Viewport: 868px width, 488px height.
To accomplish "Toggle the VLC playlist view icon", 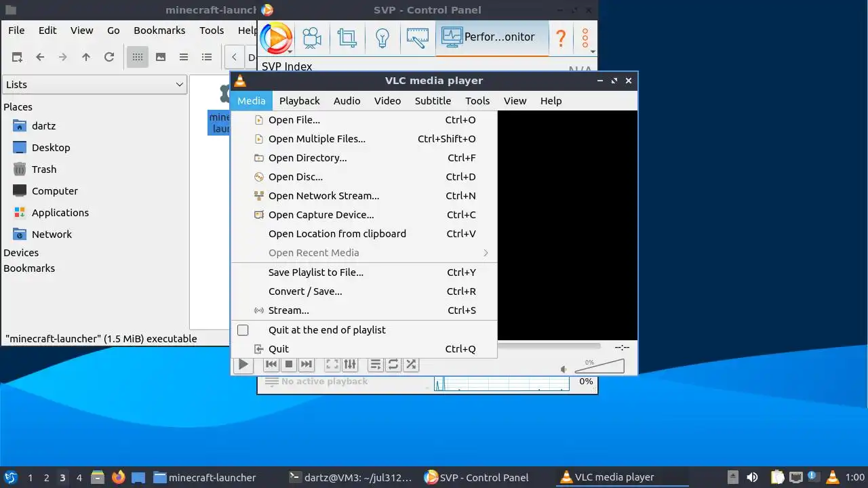I will [x=376, y=365].
